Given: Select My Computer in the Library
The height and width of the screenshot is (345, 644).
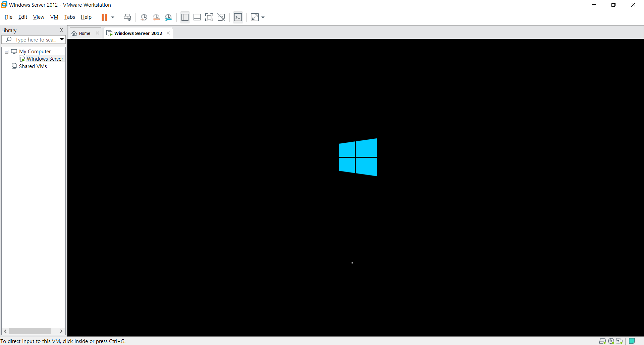Looking at the screenshot, I should (x=35, y=52).
